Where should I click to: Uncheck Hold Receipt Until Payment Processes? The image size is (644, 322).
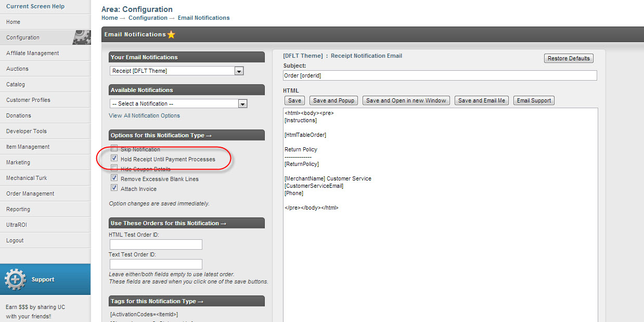pyautogui.click(x=114, y=159)
